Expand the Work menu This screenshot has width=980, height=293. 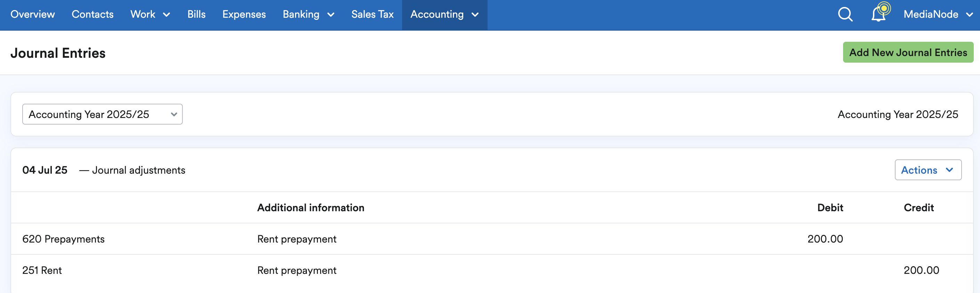150,15
